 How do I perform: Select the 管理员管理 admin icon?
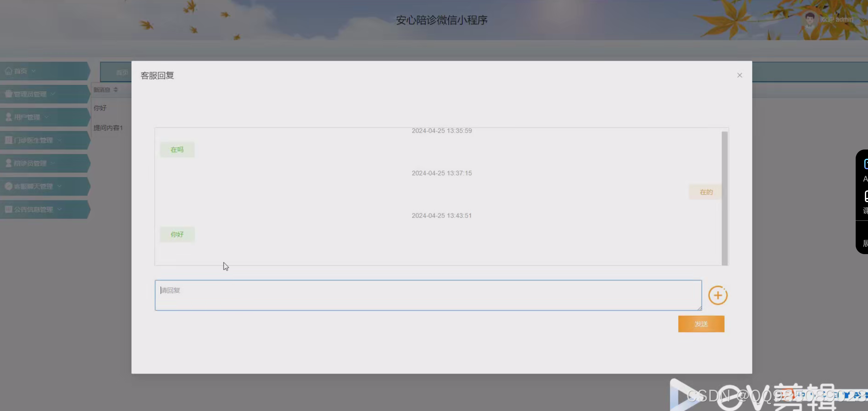pos(8,94)
